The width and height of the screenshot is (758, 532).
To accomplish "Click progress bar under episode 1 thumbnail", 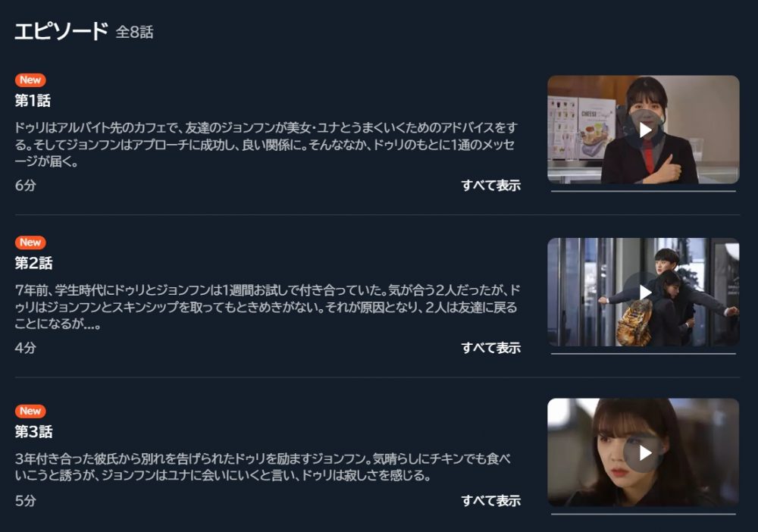I will (644, 191).
